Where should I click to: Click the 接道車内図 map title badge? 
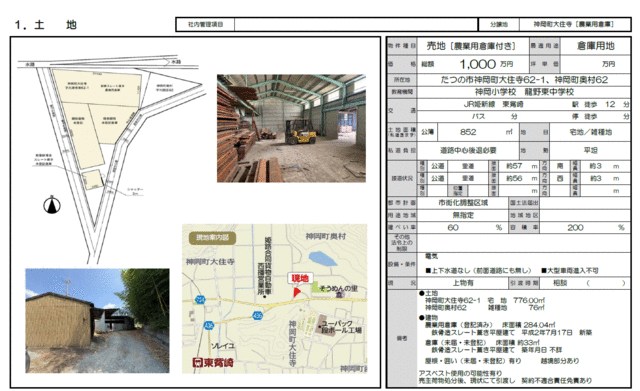pos(212,238)
